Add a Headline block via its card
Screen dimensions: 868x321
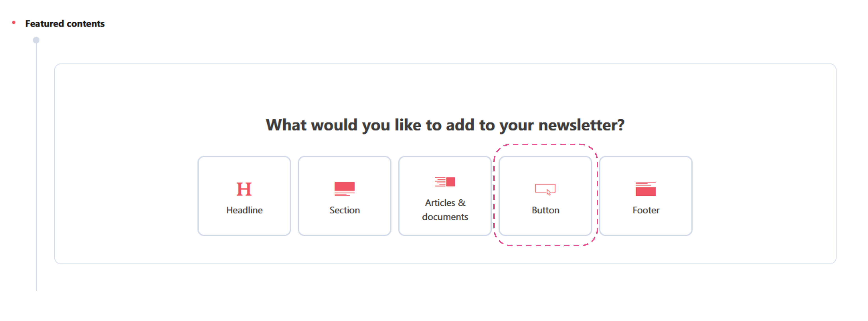[244, 196]
